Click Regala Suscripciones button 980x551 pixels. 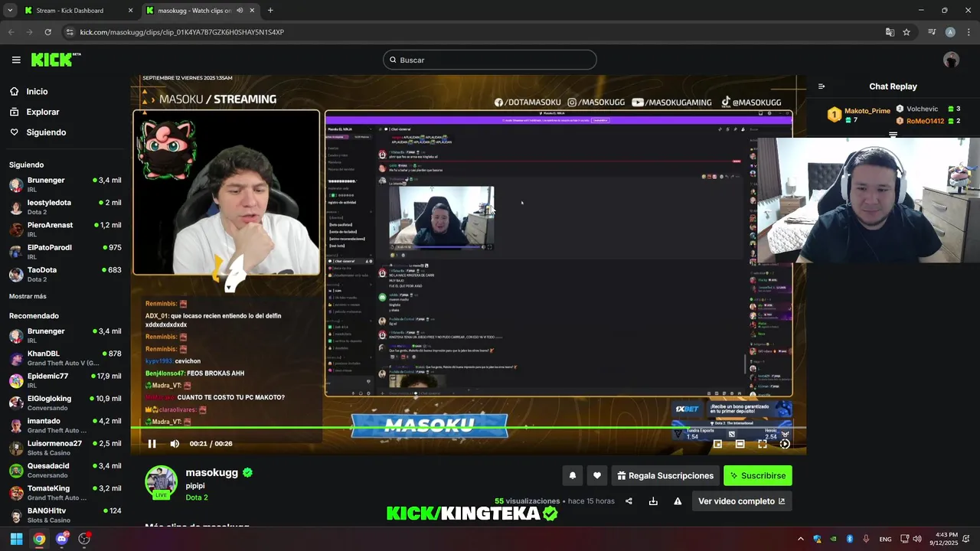pyautogui.click(x=665, y=475)
